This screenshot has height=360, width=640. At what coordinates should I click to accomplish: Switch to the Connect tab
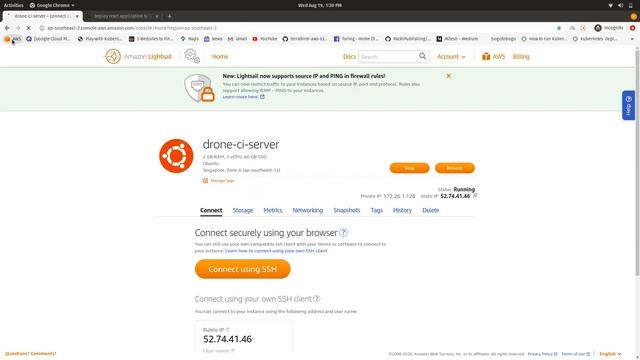[211, 210]
